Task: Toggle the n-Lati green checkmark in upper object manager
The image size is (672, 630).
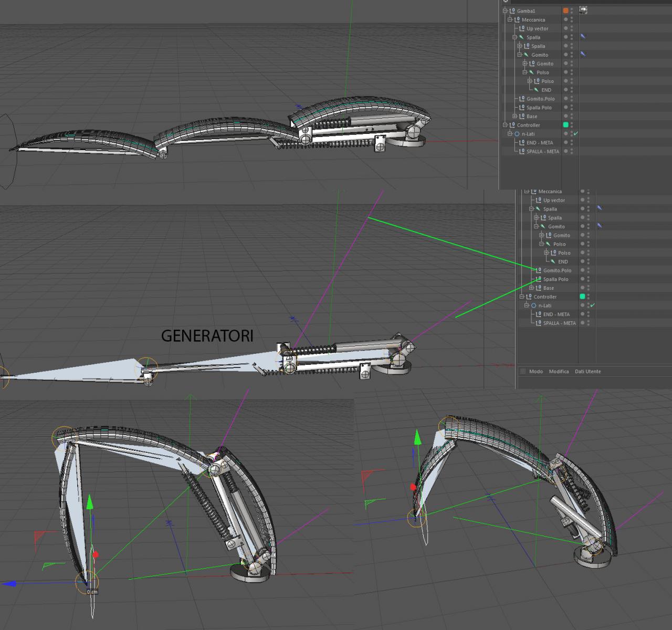Action: (576, 134)
